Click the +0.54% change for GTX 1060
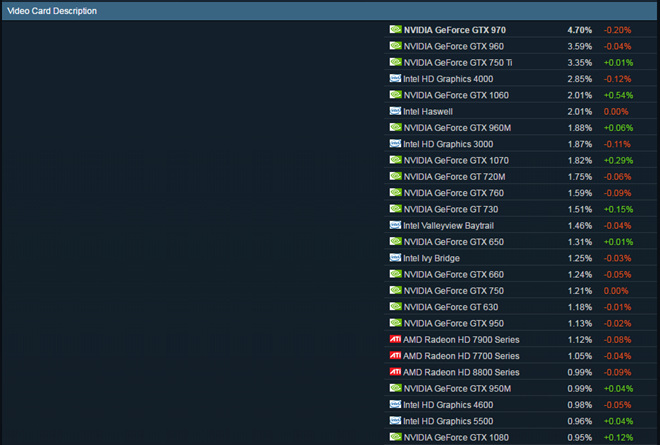This screenshot has width=660, height=445. click(x=618, y=95)
